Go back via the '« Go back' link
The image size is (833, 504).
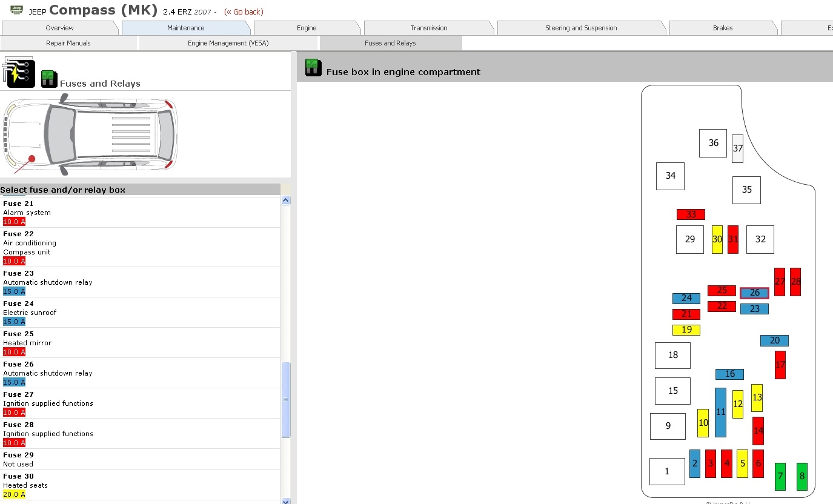[x=244, y=12]
